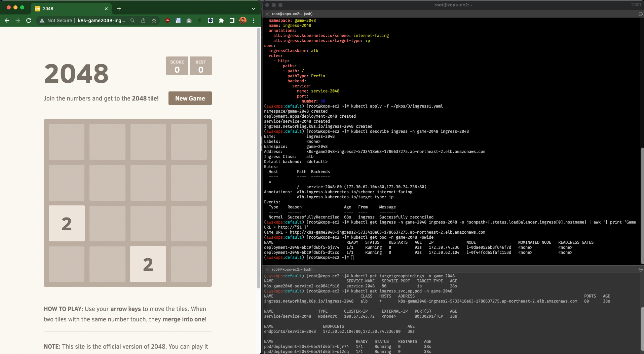The width and height of the screenshot is (644, 354).
Task: Click the browser forward arrow
Action: (18, 21)
